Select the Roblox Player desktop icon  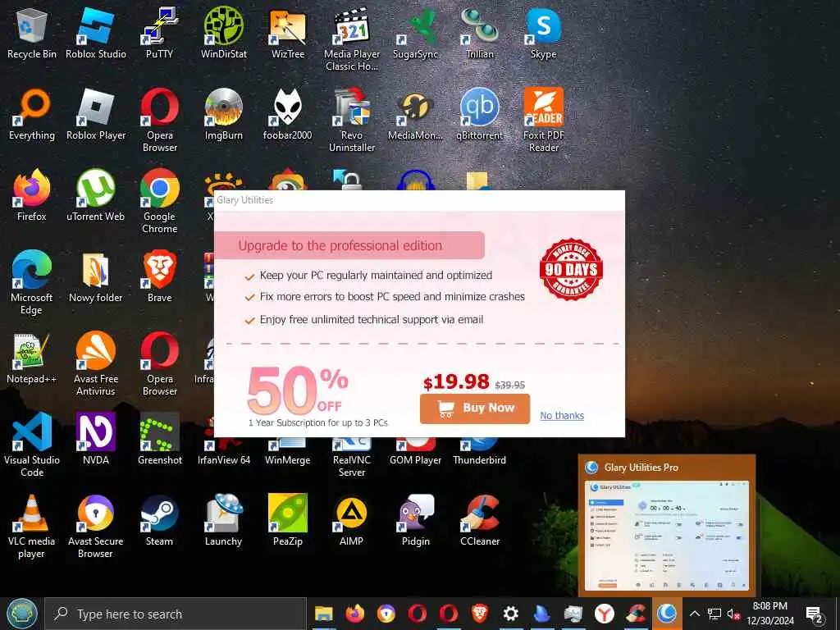click(x=96, y=114)
